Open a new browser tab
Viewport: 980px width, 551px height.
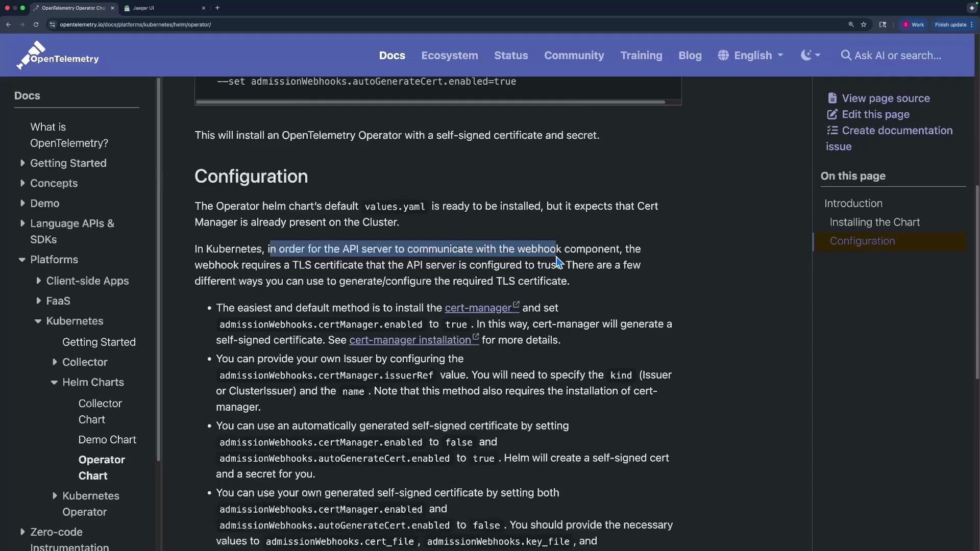click(x=217, y=8)
